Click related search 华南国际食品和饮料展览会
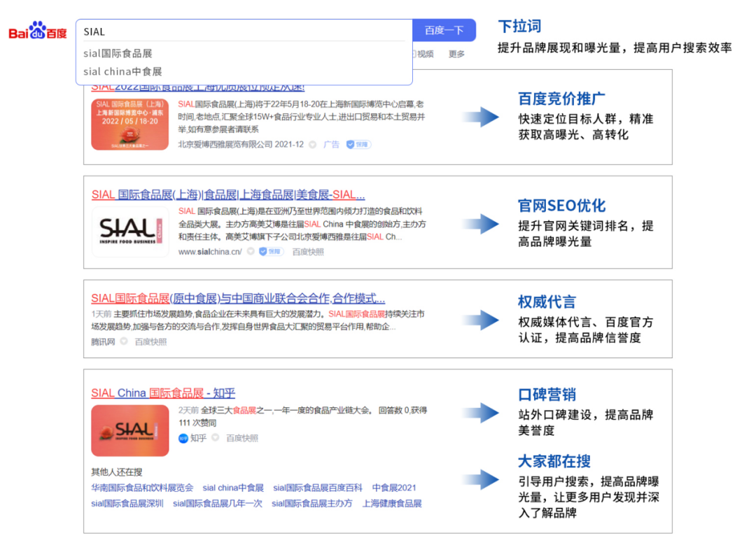756x552 pixels. [x=142, y=488]
